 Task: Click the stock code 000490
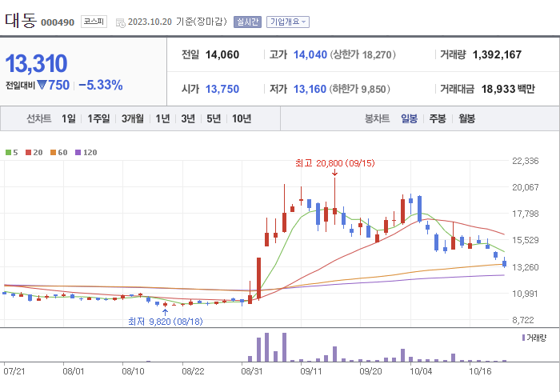[58, 22]
